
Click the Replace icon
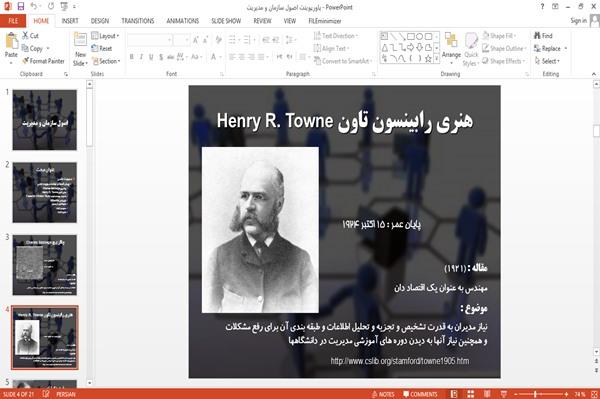[537, 48]
